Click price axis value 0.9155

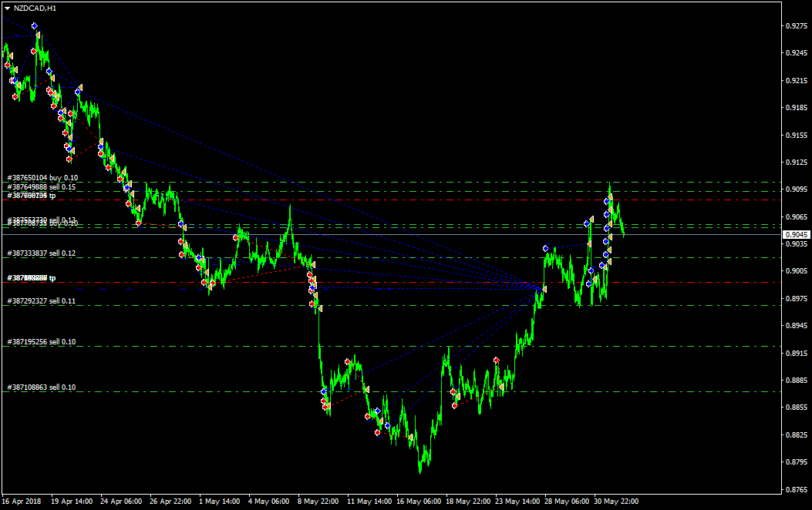(797, 136)
